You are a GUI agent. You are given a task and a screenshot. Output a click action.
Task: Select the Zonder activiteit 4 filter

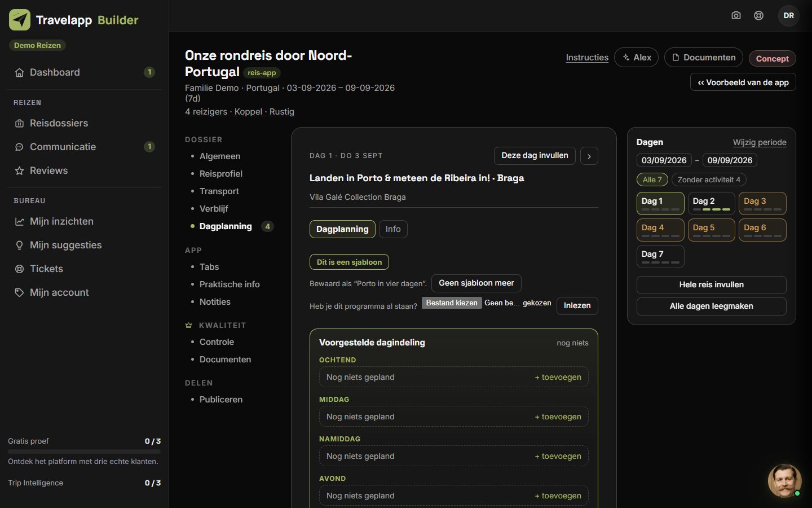click(709, 180)
